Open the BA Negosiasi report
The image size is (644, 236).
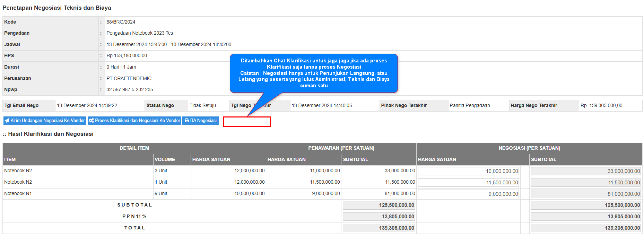point(201,121)
